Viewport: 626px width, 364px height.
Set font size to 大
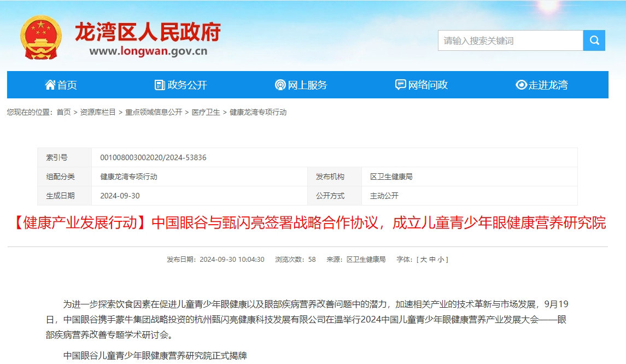pos(424,260)
